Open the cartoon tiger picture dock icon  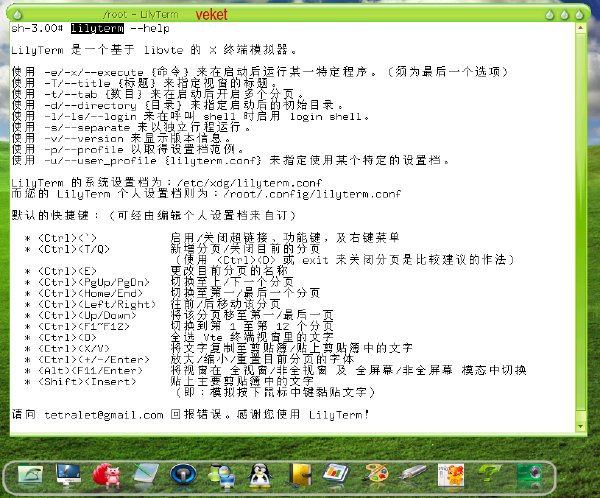(451, 475)
